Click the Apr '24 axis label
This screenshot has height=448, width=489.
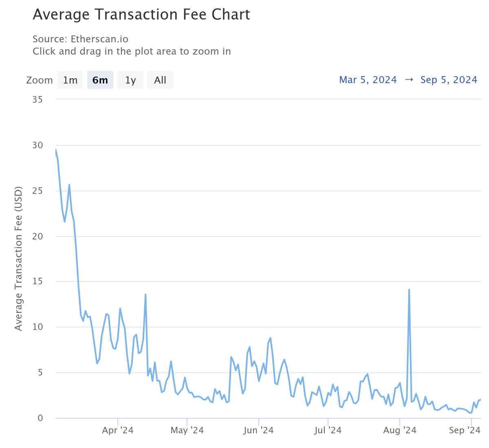click(117, 430)
